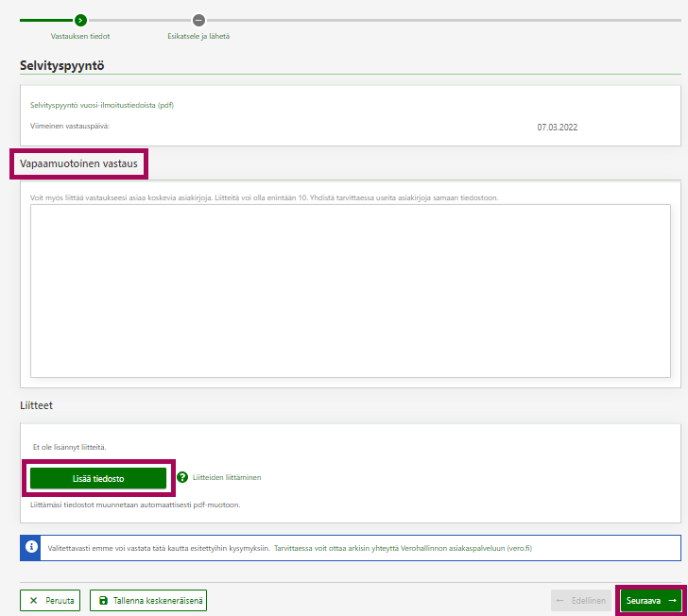Click the green question mark help icon
Image resolution: width=688 pixels, height=616 pixels.
(x=182, y=477)
